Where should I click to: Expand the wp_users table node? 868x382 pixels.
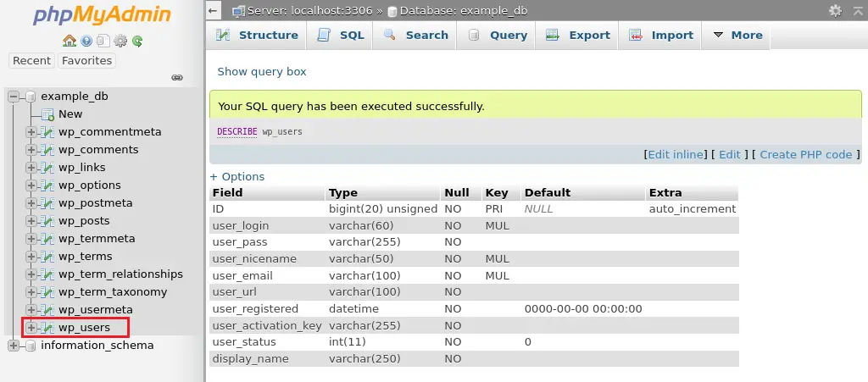pyautogui.click(x=31, y=328)
